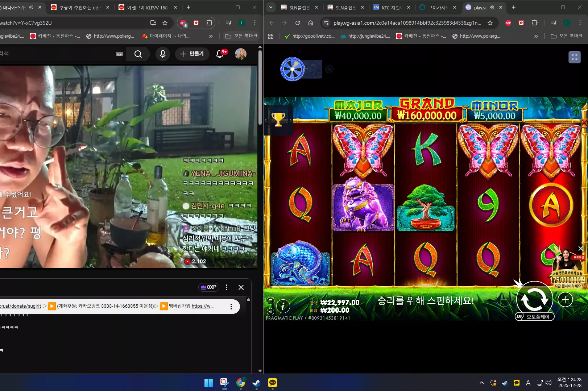Enter fullscreen for the slot game

tap(574, 57)
